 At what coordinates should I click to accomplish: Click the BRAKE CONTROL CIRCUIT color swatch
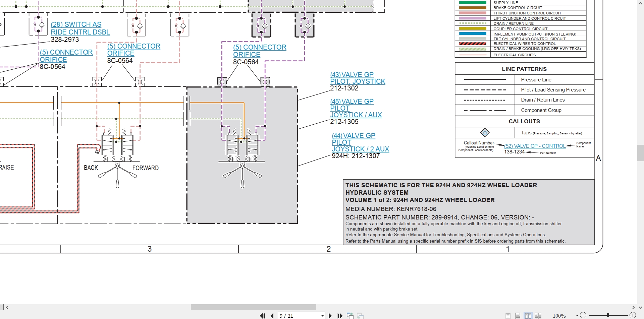tap(473, 8)
